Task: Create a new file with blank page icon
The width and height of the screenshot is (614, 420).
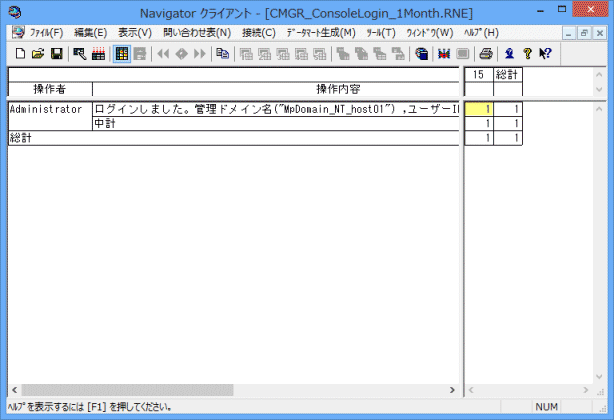Action: click(20, 53)
